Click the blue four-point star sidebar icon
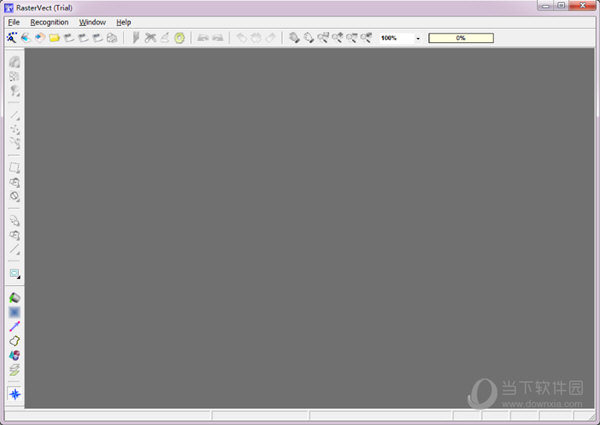The width and height of the screenshot is (600, 425). coord(15,394)
